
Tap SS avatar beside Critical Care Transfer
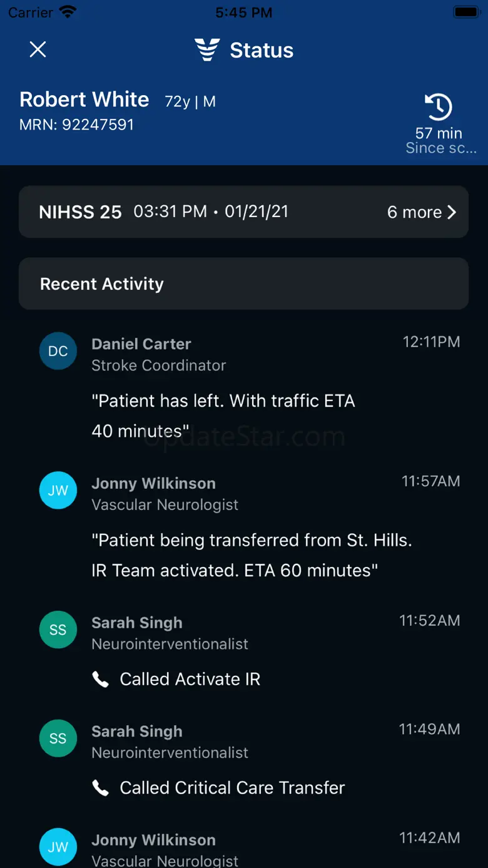click(x=58, y=738)
